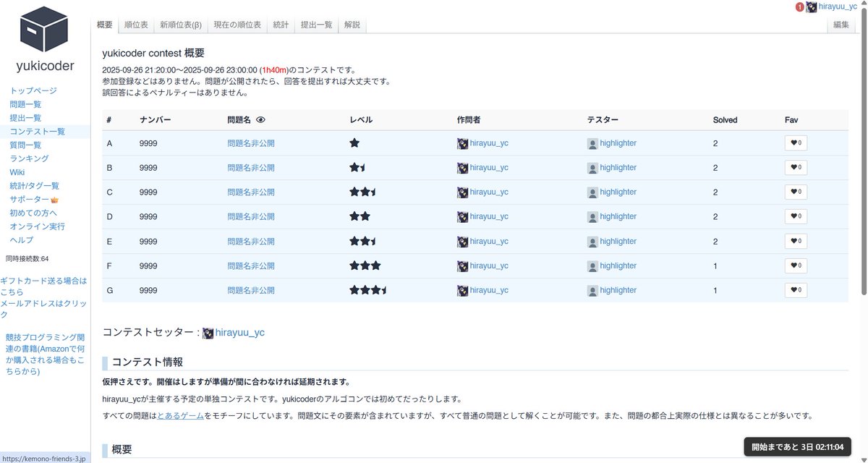Click tester highlighter link in row A
The width and height of the screenshot is (868, 463).
pos(618,143)
